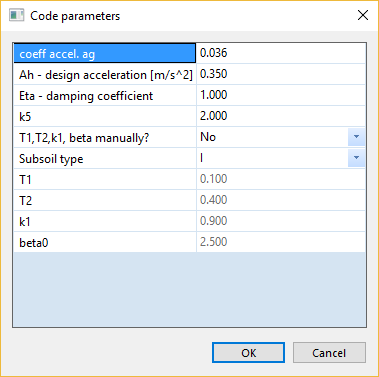
Task: Edit the coeff accel. ag value 0.036
Action: (x=281, y=53)
